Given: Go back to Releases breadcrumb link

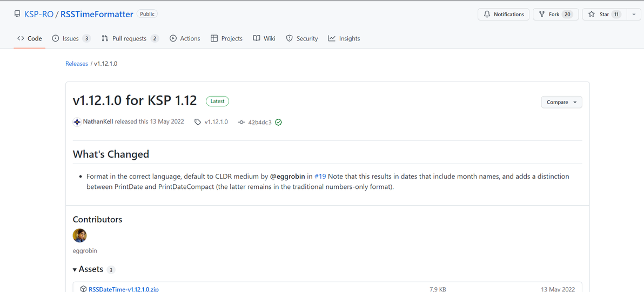Looking at the screenshot, I should click(x=77, y=64).
